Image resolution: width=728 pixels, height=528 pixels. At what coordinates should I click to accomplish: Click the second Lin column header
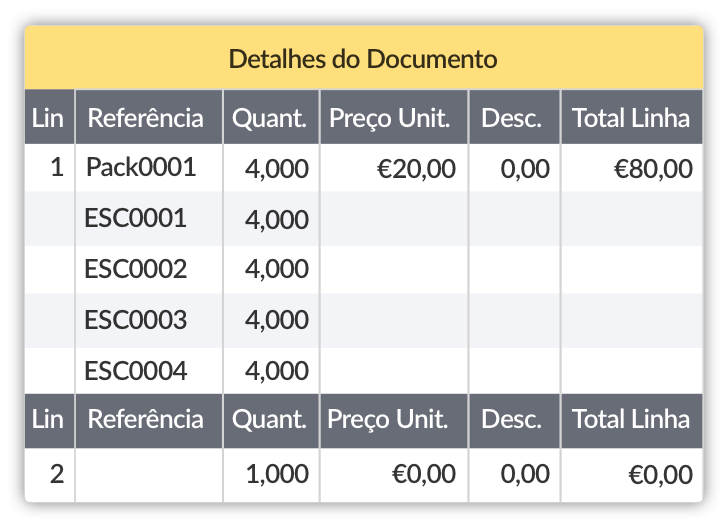pyautogui.click(x=48, y=419)
